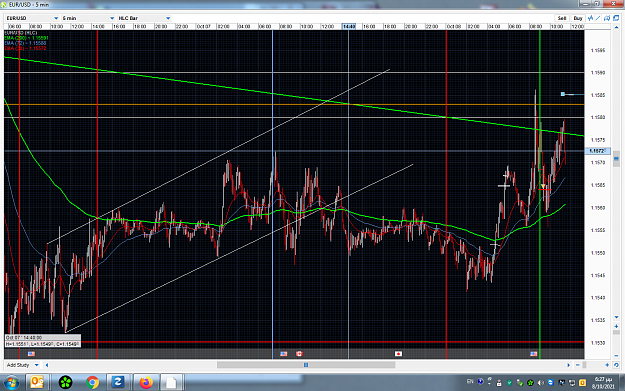The image size is (625, 391).
Task: Open the studies/indicators chart icon
Action: 591,18
